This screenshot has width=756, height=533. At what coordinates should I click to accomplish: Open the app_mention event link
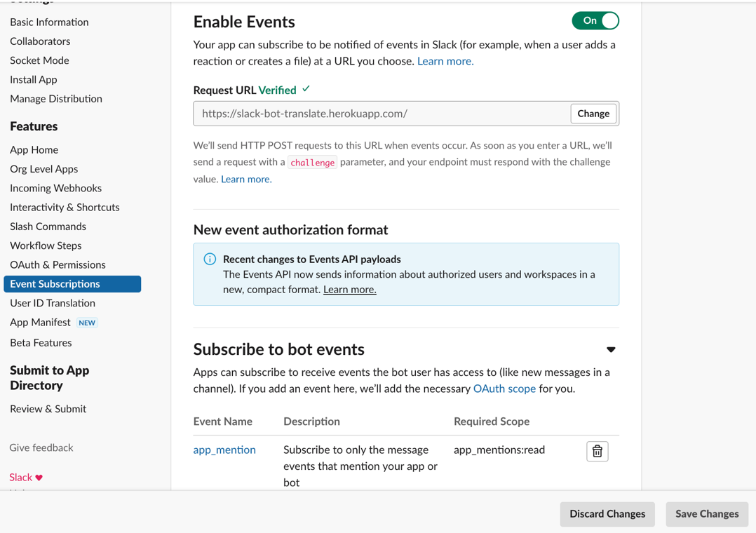point(224,450)
